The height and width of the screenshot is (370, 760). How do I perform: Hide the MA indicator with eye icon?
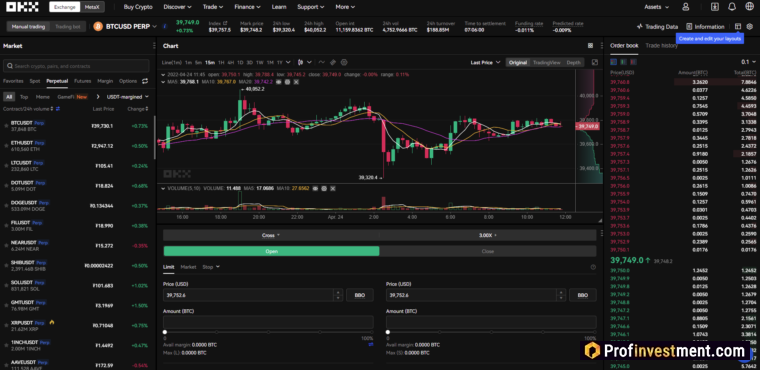(279, 82)
